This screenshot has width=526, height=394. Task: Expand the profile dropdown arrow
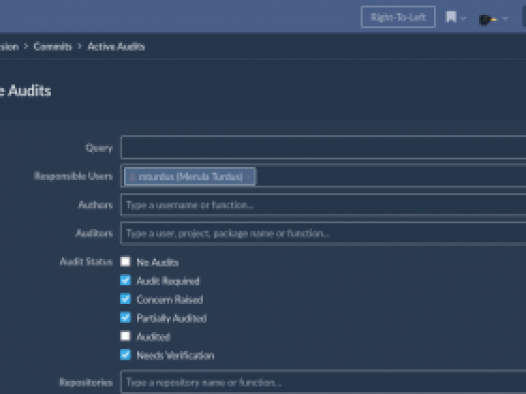[505, 19]
